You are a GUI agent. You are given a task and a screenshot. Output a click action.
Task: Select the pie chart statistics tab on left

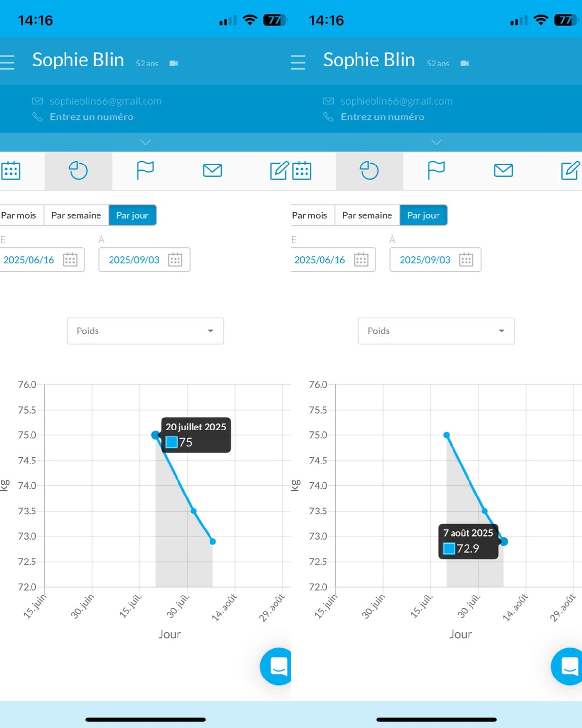tap(78, 170)
